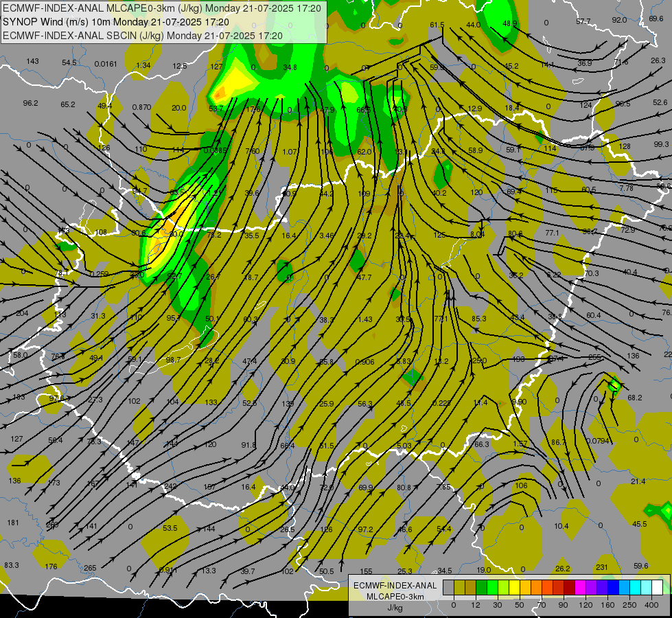Click the map value '3.46'
The width and height of the screenshot is (672, 618).
tap(327, 236)
